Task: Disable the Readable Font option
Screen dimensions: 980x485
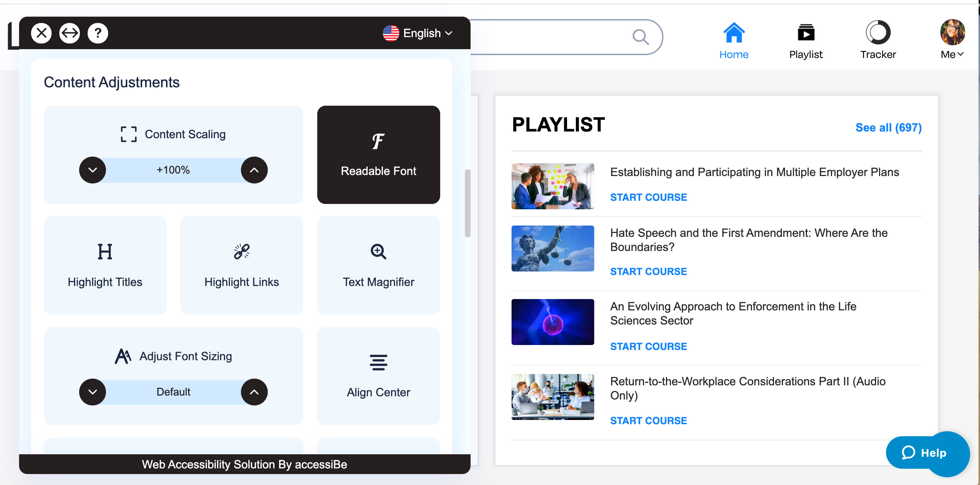Action: click(x=378, y=155)
